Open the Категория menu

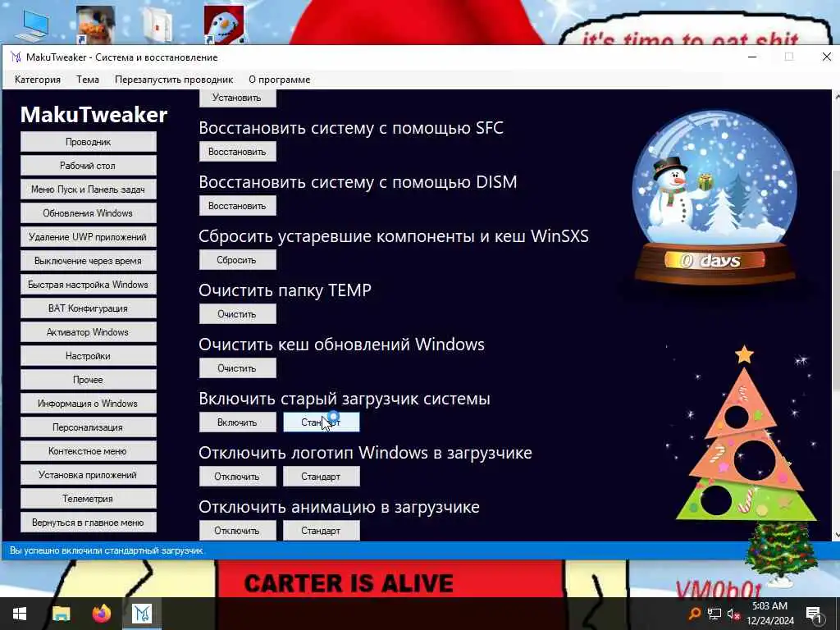click(38, 80)
